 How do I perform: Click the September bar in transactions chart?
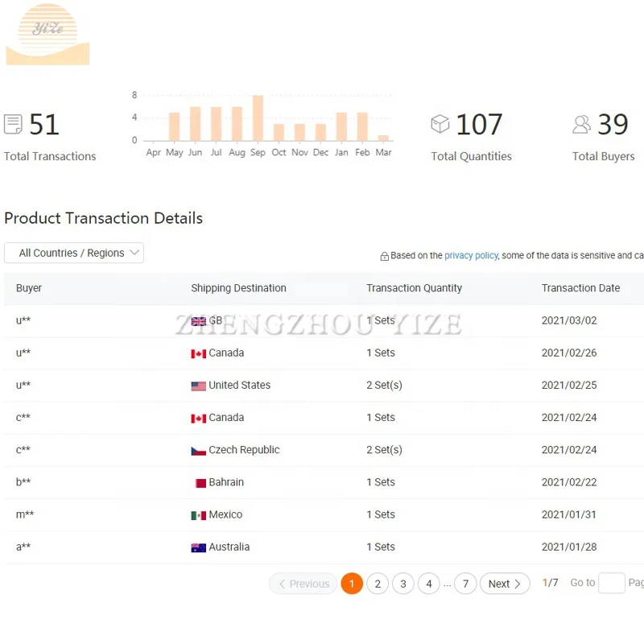pyautogui.click(x=258, y=118)
